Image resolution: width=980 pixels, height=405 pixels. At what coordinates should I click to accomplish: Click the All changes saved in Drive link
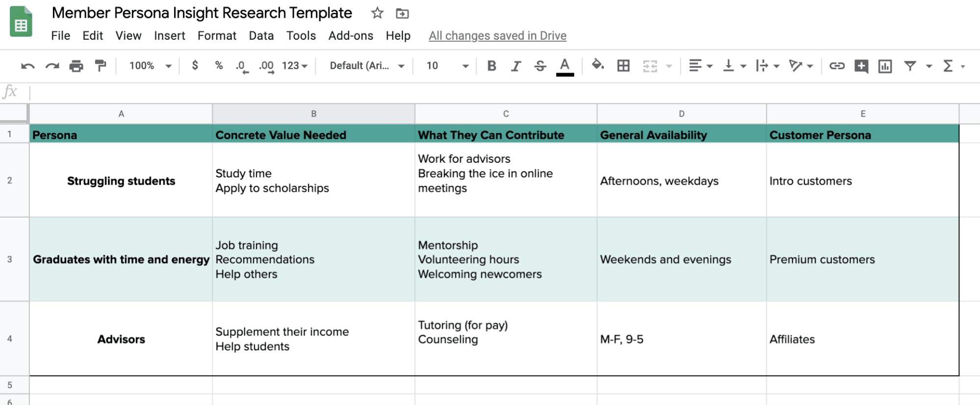[x=497, y=35]
